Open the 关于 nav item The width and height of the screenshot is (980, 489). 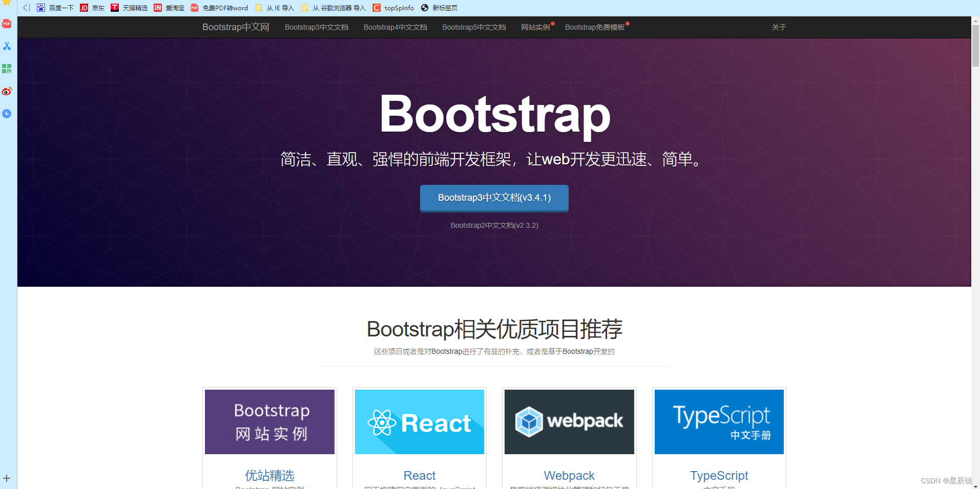click(779, 27)
